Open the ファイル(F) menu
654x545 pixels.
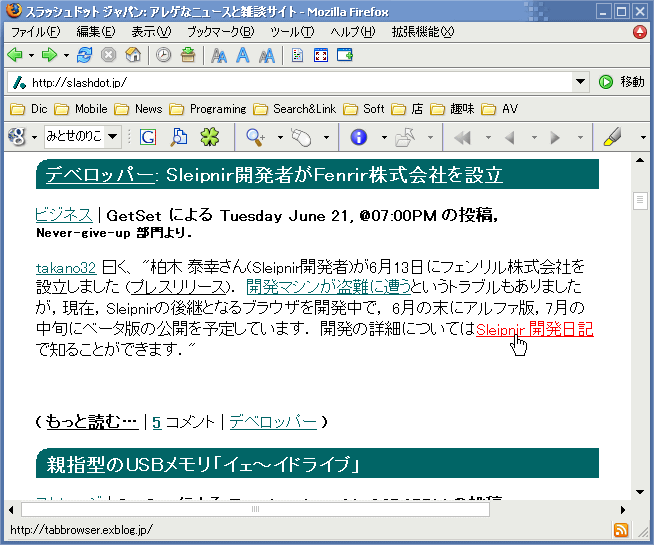[35, 32]
